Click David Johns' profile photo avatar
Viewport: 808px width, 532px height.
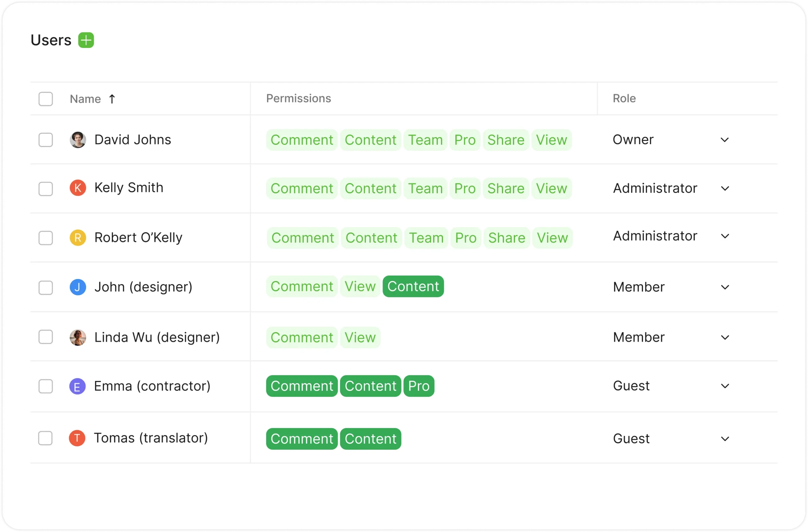point(78,140)
